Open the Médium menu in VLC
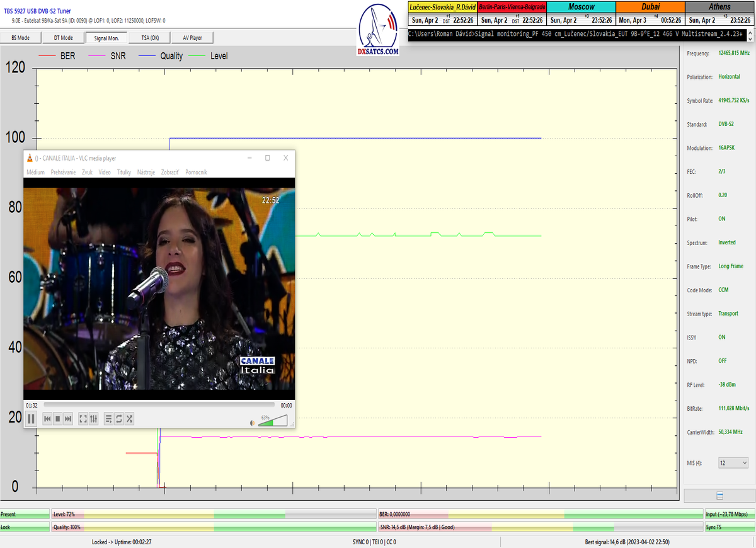Image resolution: width=756 pixels, height=548 pixels. click(x=35, y=172)
